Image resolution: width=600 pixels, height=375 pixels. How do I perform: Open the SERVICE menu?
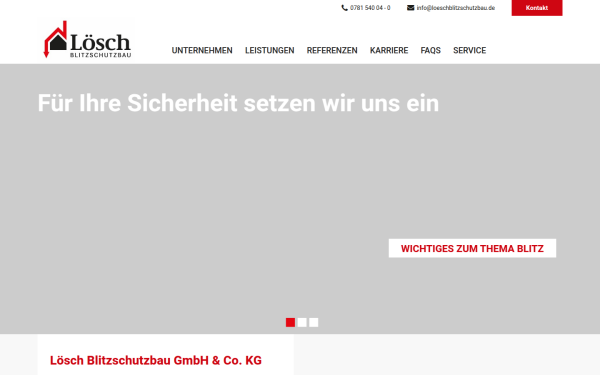pyautogui.click(x=470, y=51)
